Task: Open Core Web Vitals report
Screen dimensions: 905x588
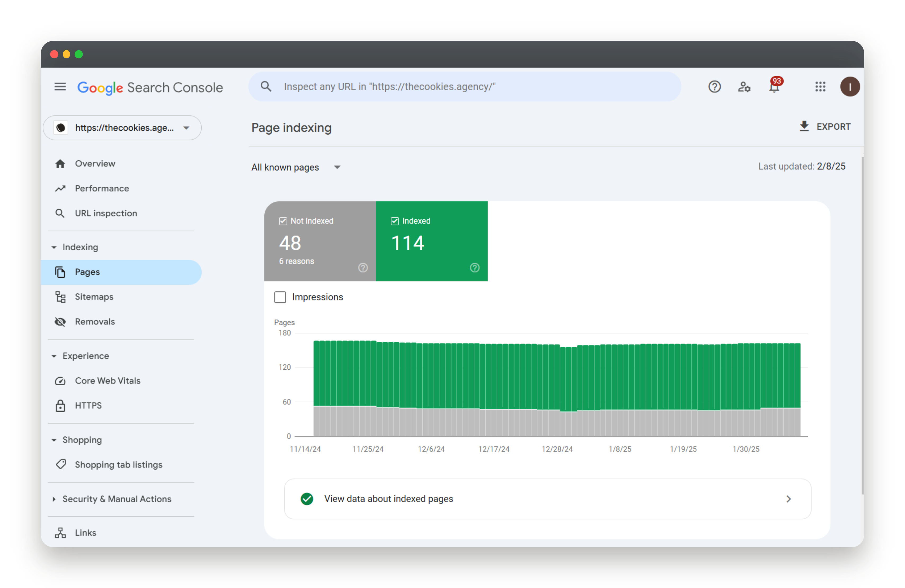Action: pyautogui.click(x=107, y=381)
